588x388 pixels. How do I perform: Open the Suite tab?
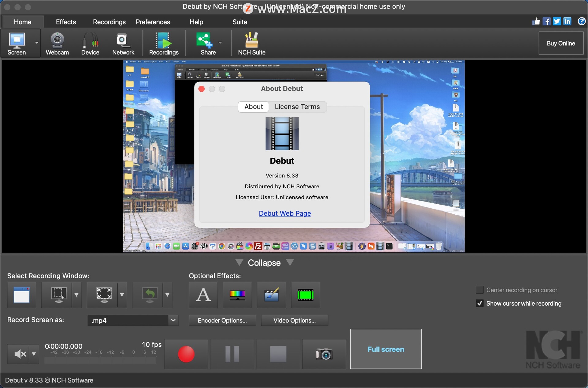240,22
